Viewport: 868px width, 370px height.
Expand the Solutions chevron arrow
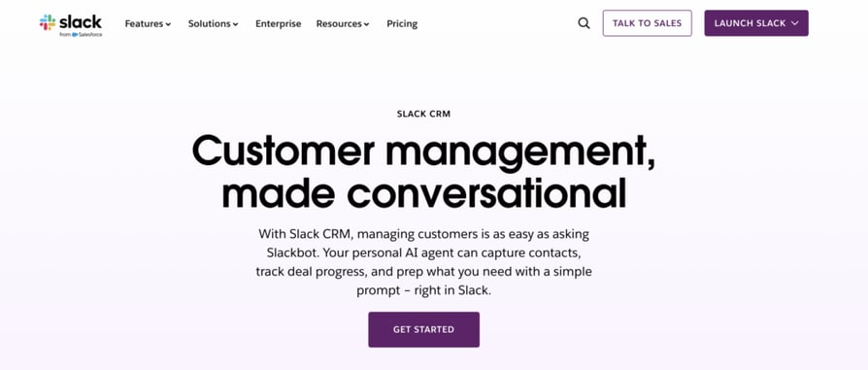pyautogui.click(x=235, y=24)
